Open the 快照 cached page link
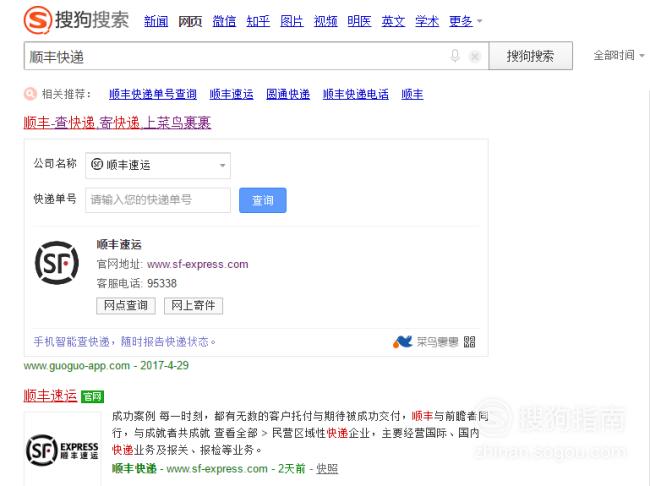 click(327, 469)
